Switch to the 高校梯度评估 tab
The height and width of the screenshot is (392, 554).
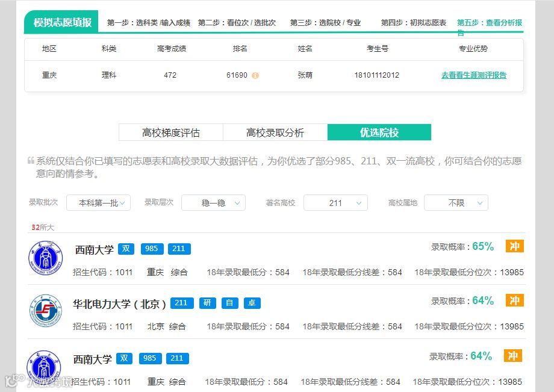pos(171,132)
